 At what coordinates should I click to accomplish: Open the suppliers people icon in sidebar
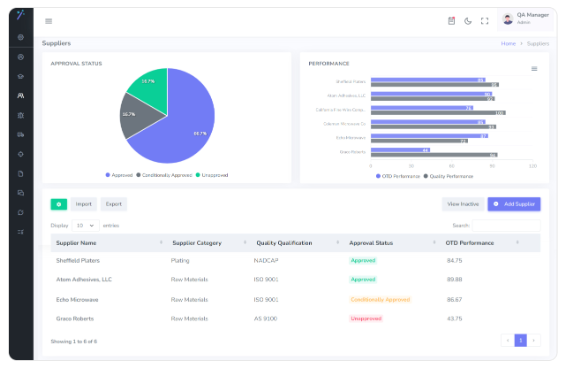[x=21, y=96]
